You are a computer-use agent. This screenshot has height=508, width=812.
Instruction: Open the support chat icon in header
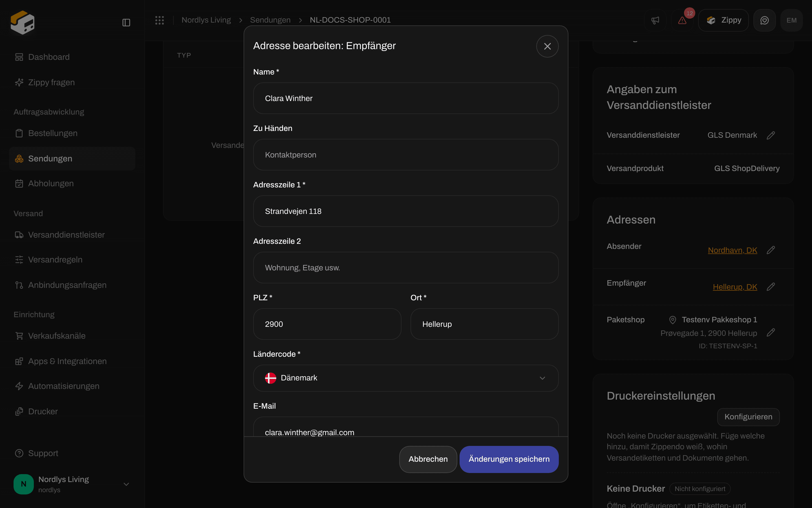(764, 20)
